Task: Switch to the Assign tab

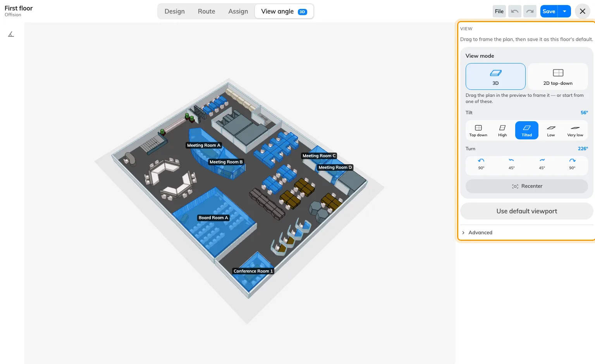Action: (238, 11)
